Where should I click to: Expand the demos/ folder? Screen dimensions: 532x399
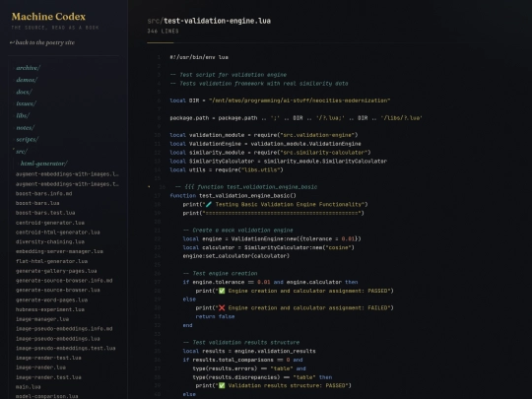pos(27,80)
